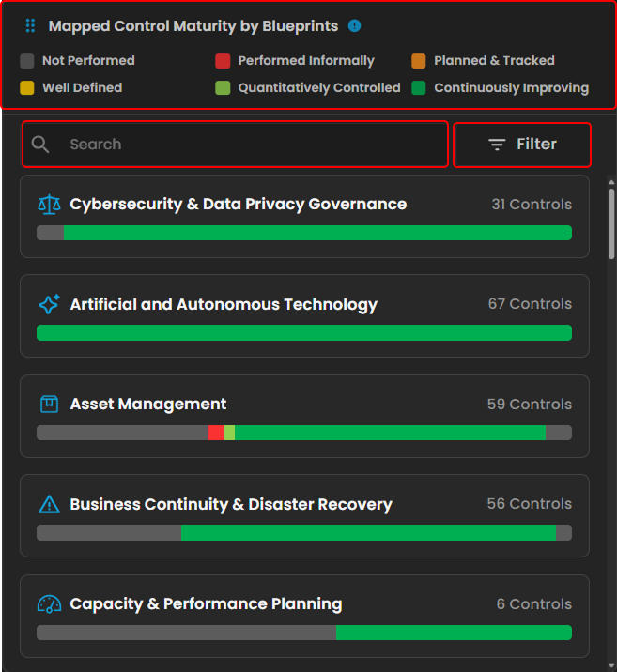
Task: Select the Well Defined legend entry
Action: [71, 88]
